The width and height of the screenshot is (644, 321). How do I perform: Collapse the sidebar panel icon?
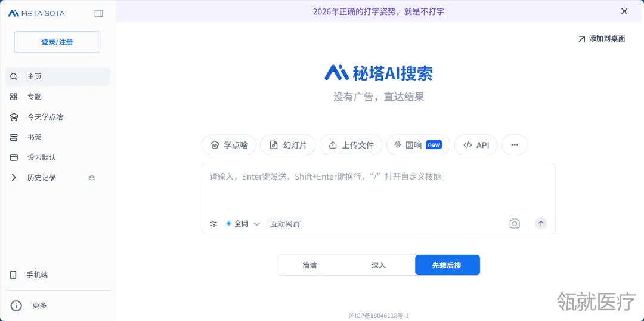98,13
